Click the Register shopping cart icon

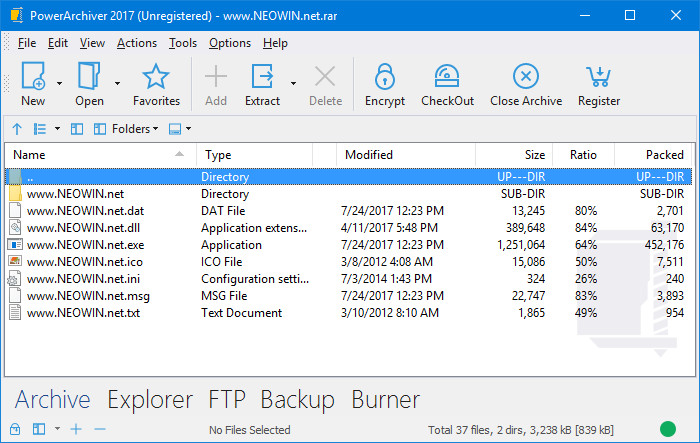coord(599,76)
